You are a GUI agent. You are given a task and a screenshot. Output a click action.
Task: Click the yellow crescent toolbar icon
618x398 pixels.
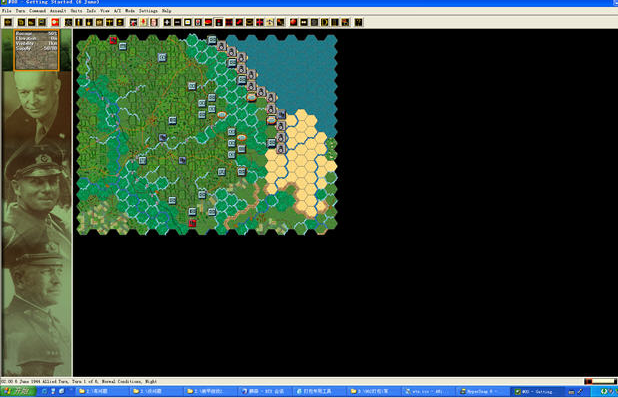pos(324,22)
